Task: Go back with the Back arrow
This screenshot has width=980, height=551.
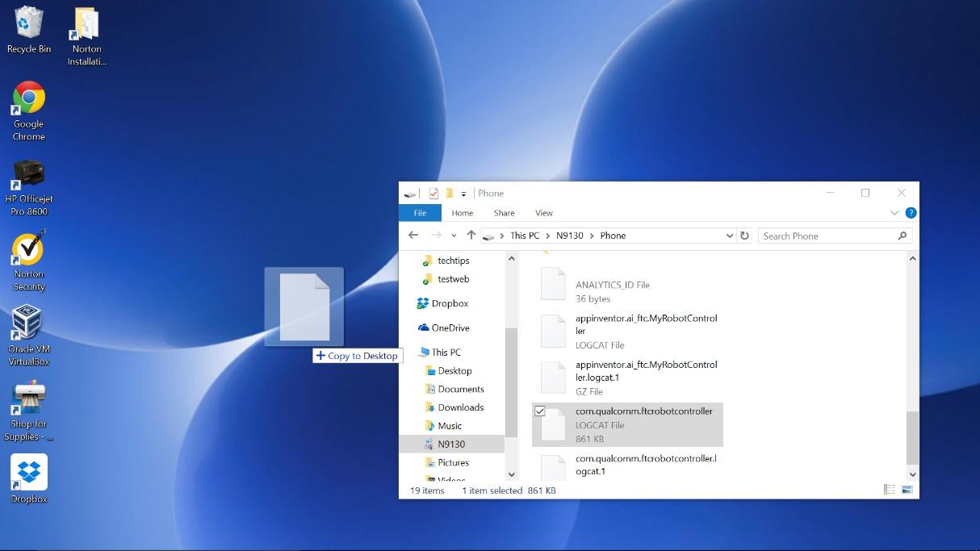Action: (413, 236)
